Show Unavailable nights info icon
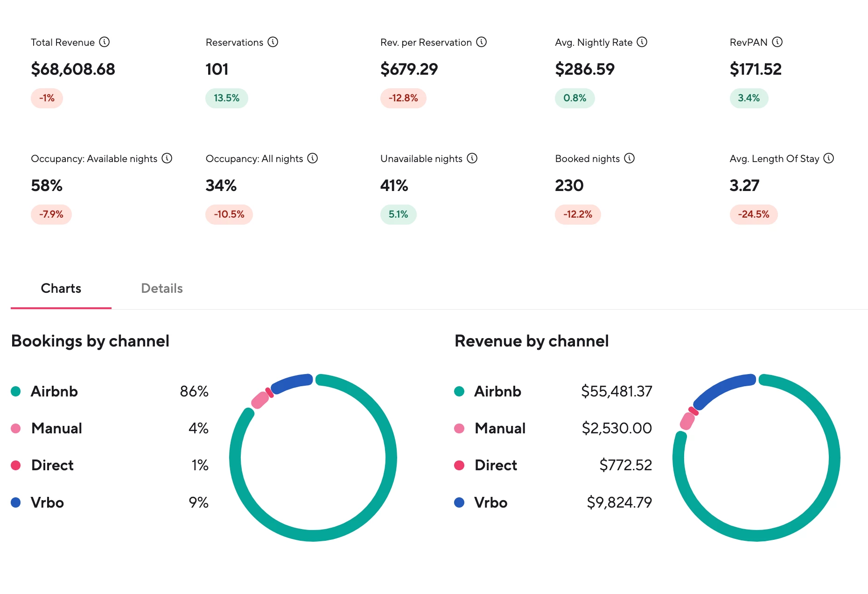Viewport: 868px width, 594px height. coord(472,158)
